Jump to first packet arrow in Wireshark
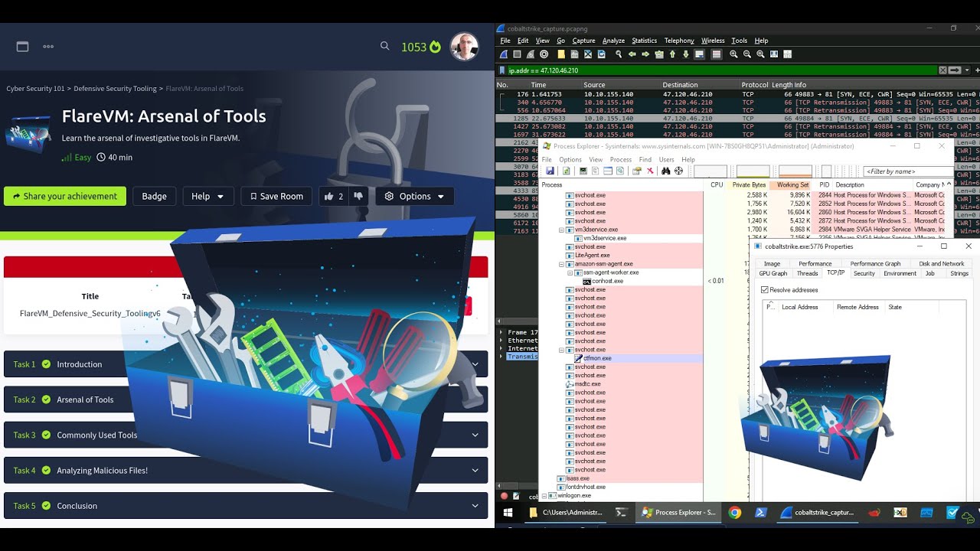 coord(672,54)
